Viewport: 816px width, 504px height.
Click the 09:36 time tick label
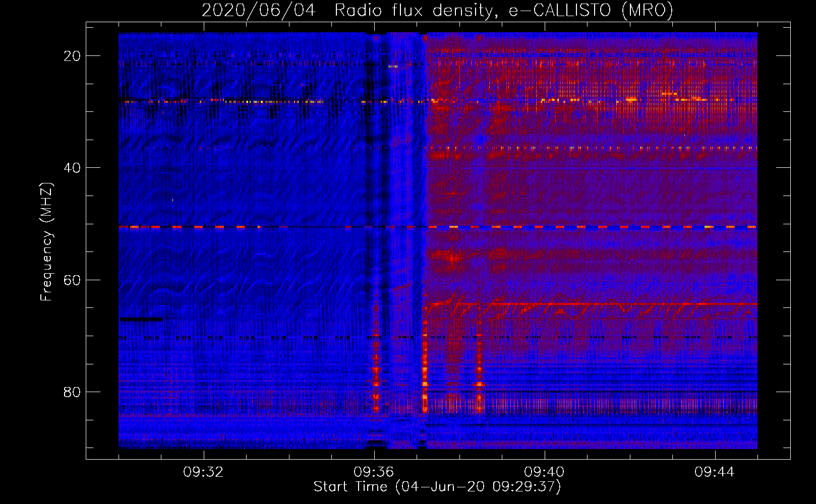(374, 472)
